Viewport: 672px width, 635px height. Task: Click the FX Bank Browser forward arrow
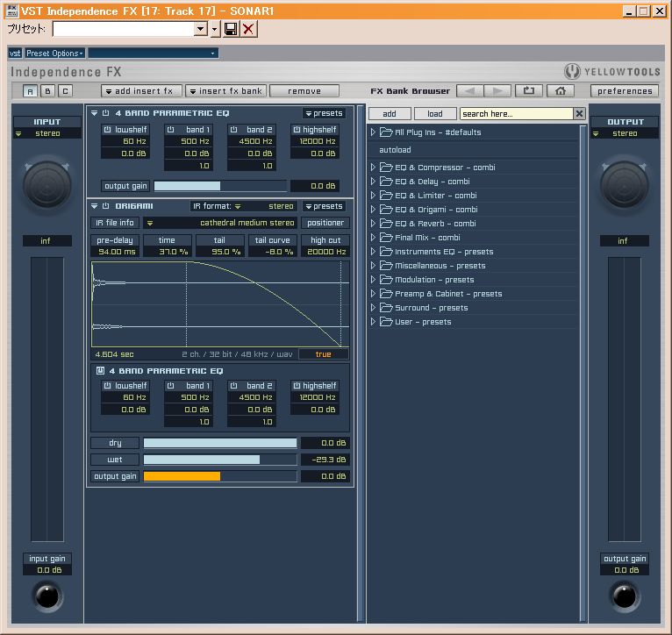[497, 91]
